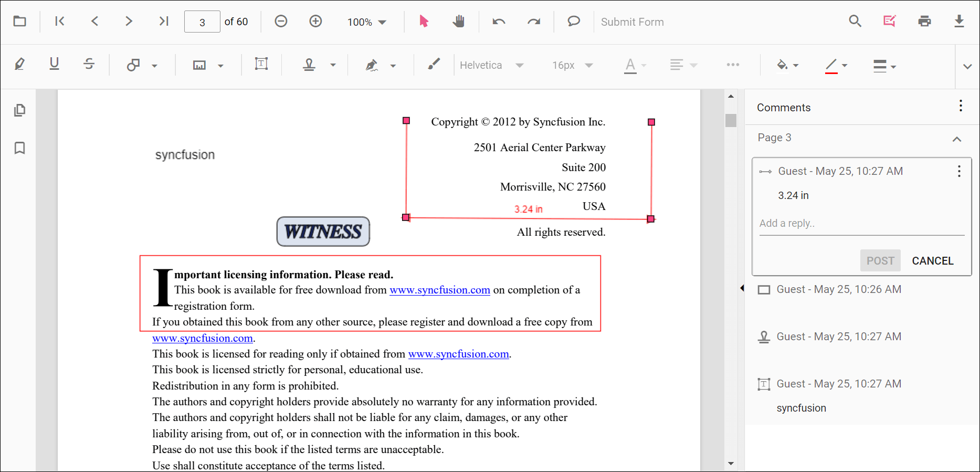Toggle the edit annotation toolbar
The width and height of the screenshot is (980, 472).
coord(890,21)
